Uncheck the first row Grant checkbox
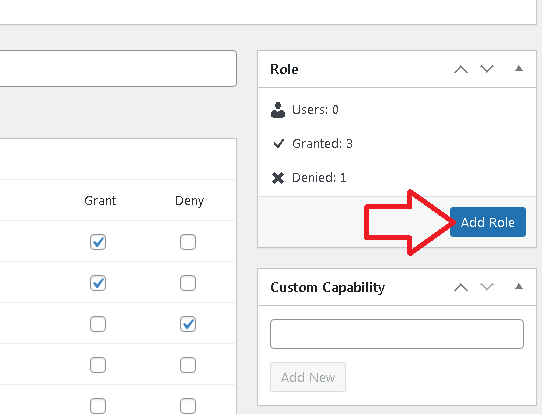 (x=98, y=242)
